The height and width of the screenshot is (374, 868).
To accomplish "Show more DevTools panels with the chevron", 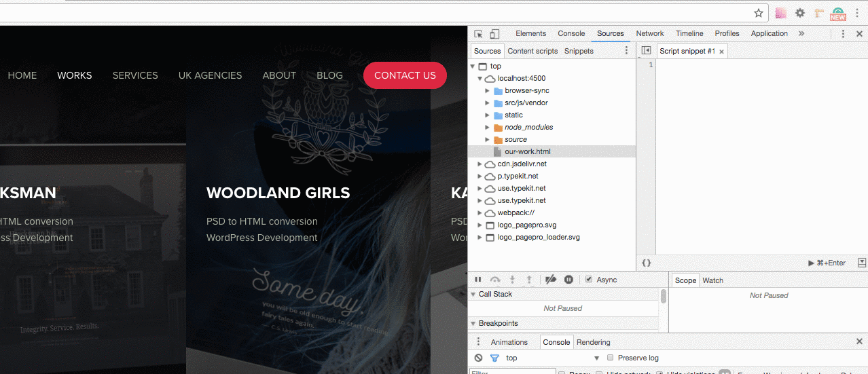I will pyautogui.click(x=801, y=33).
